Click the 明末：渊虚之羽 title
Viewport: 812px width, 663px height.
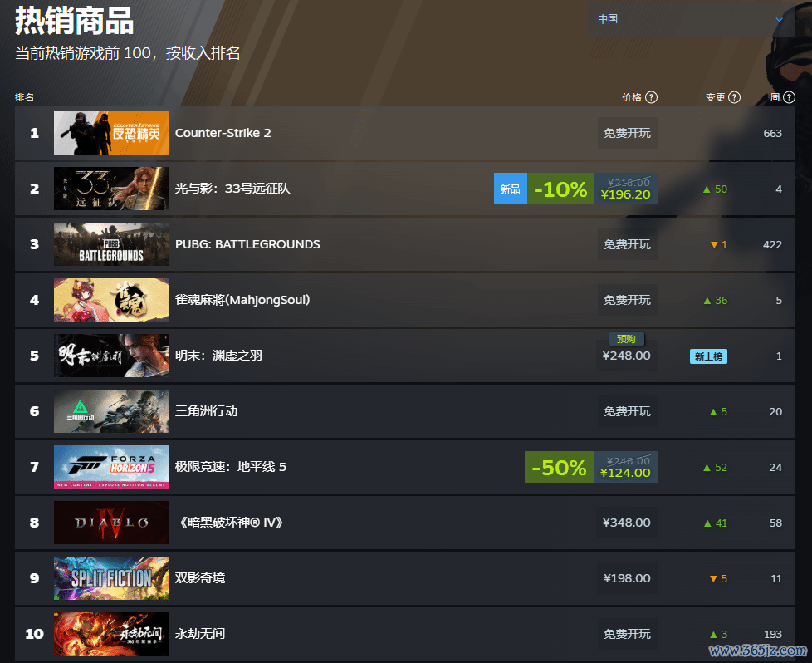(218, 356)
